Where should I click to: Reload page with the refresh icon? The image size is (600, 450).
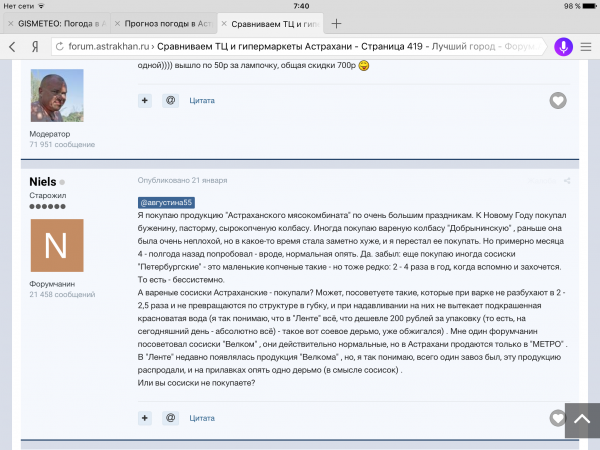click(x=60, y=47)
